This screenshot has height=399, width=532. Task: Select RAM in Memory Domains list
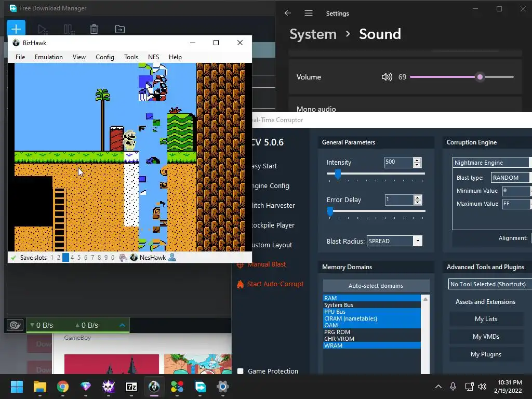(371, 298)
